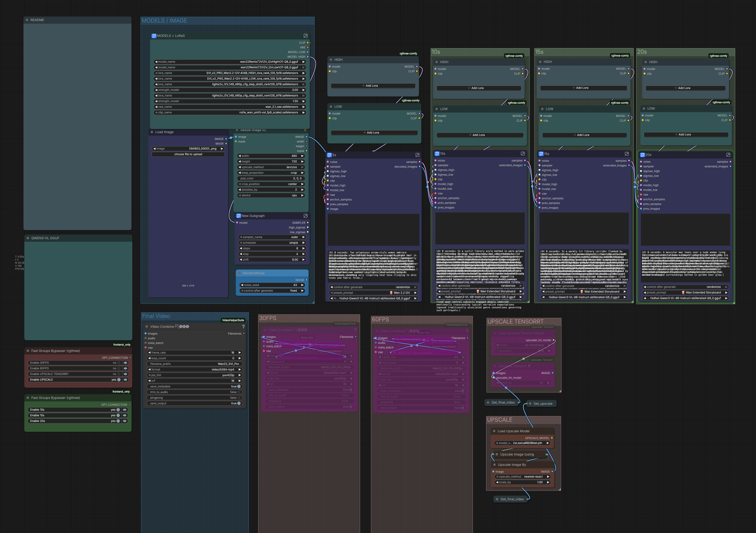Screen dimensions: 756x533
Task: Click the enter-subgraph icon on the 5s node
Action: pos(417,155)
